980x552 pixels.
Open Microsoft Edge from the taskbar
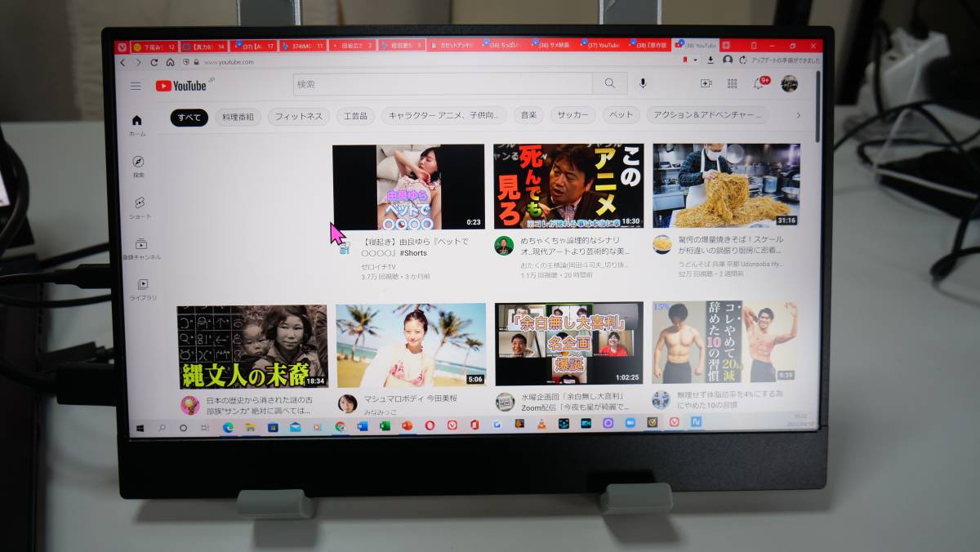tap(229, 427)
